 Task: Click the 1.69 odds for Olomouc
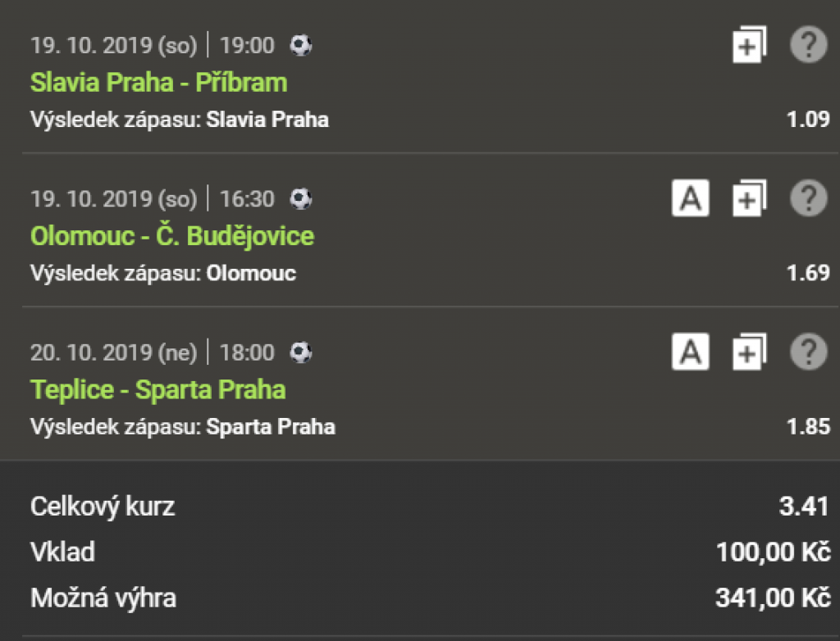808,273
